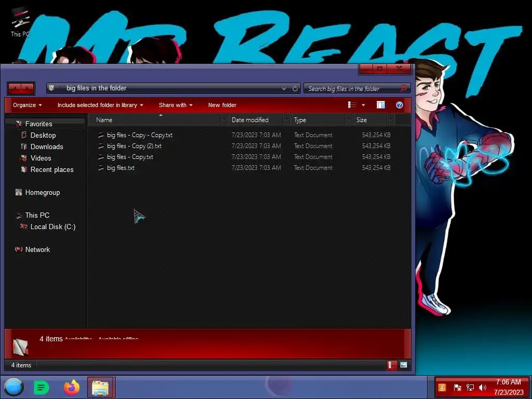
Task: Click the Back navigation arrow
Action: (x=15, y=89)
